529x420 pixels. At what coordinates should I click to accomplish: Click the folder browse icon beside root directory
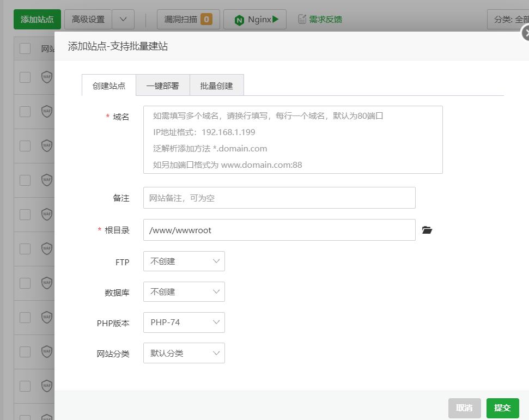click(427, 230)
